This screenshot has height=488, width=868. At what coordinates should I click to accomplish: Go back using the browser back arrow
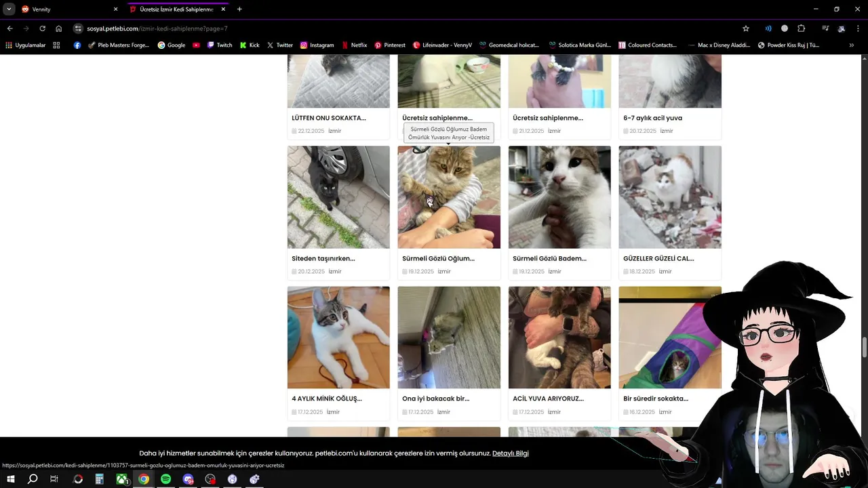pos(9,28)
